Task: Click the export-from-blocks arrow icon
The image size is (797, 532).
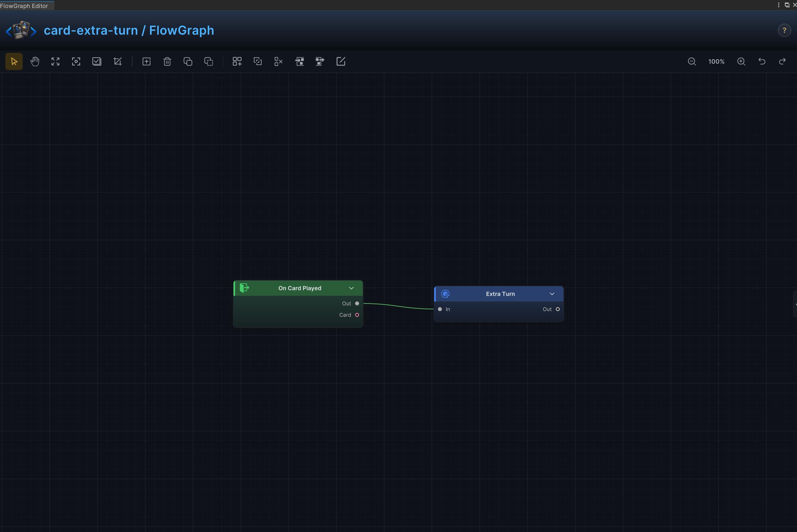Action: click(320, 61)
